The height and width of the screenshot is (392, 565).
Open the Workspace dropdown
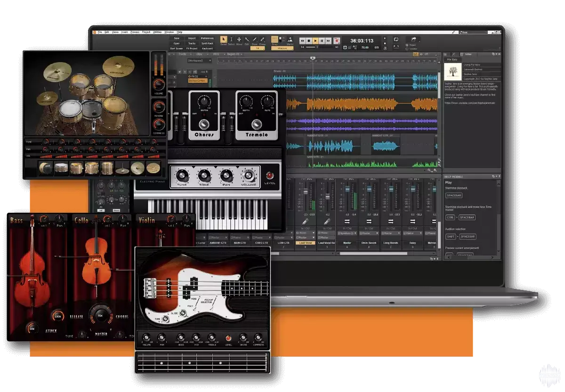pos(199,61)
